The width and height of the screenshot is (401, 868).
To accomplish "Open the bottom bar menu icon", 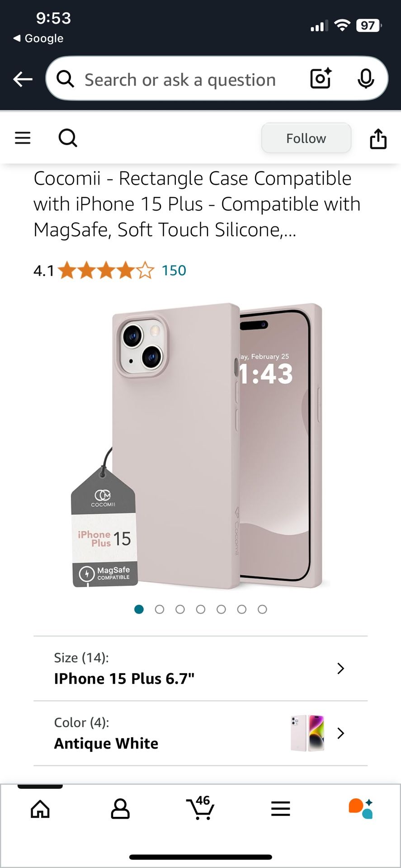I will coord(280,808).
